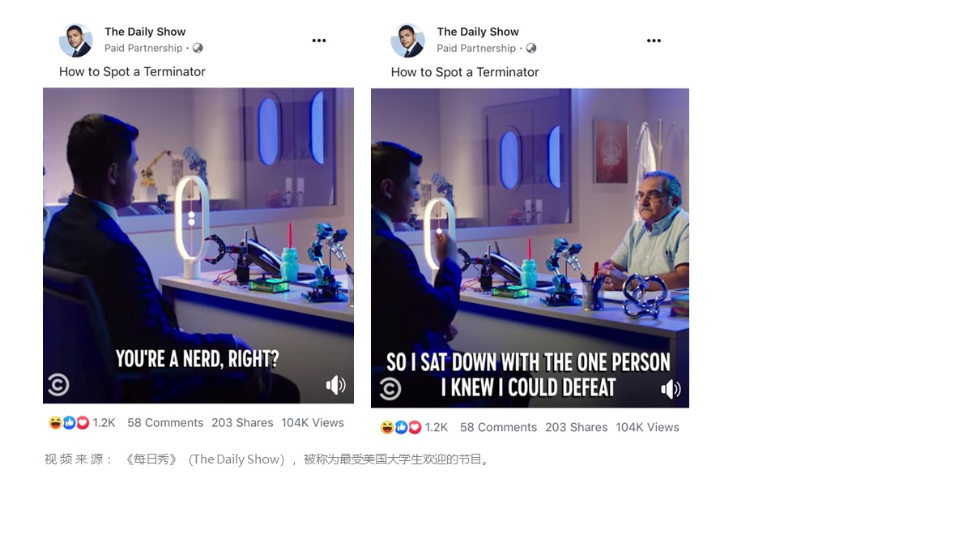
Task: Click the reaction emojis under left video
Action: coord(69,423)
